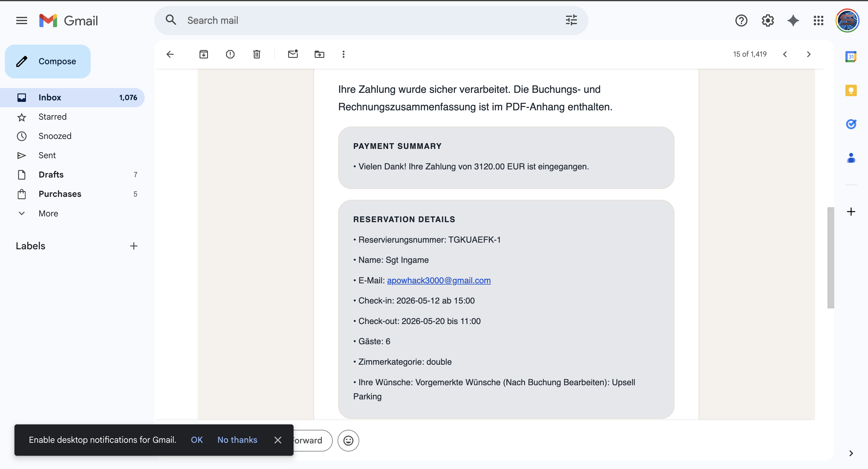Move this email to a folder
868x469 pixels.
(319, 54)
